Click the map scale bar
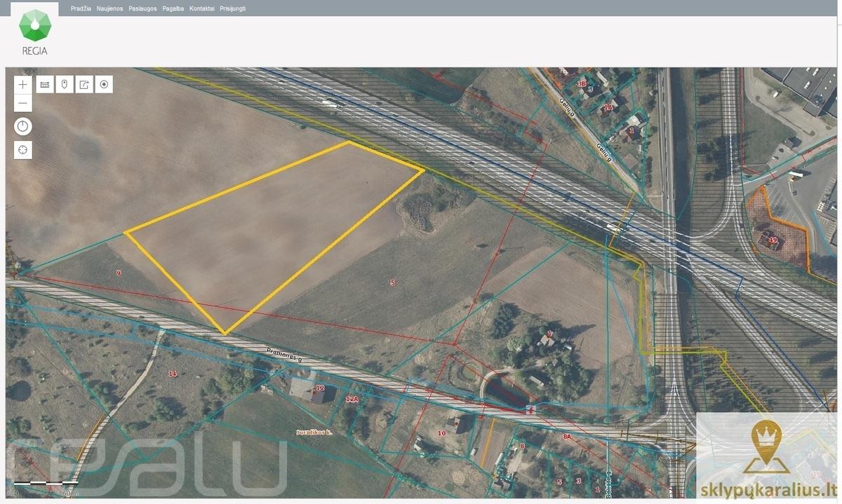This screenshot has width=842, height=504. pos(46,484)
